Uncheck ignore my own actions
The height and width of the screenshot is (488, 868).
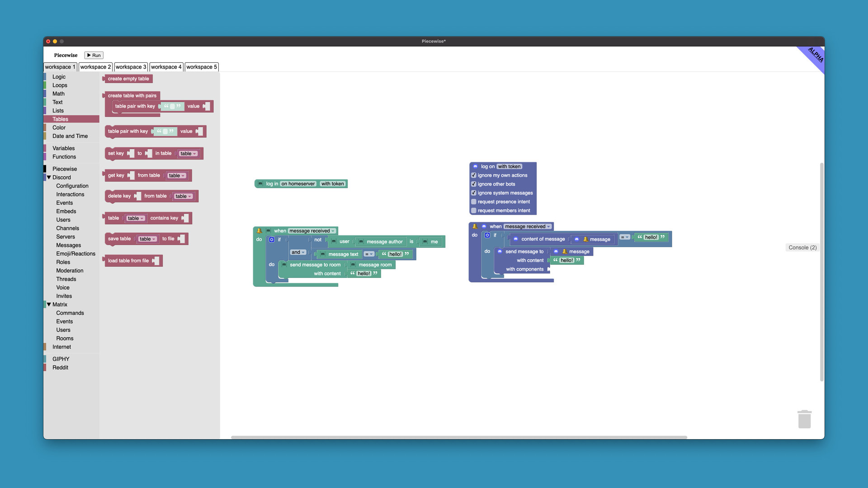474,175
